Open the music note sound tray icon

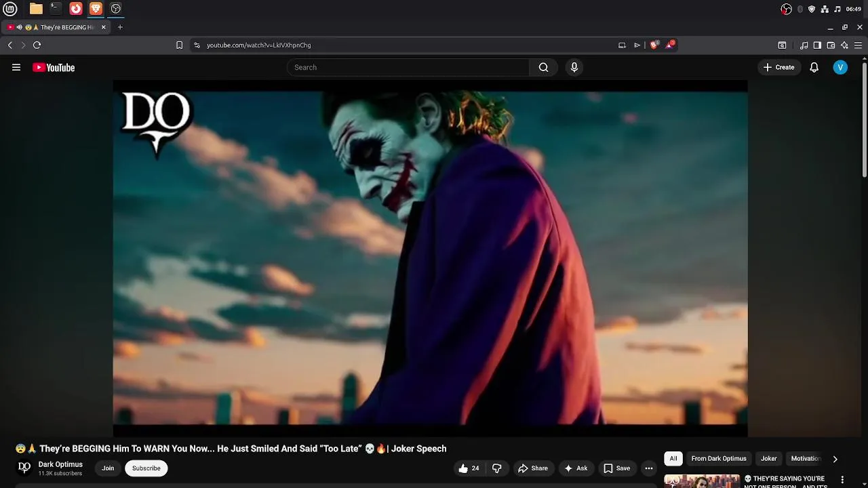click(x=837, y=9)
